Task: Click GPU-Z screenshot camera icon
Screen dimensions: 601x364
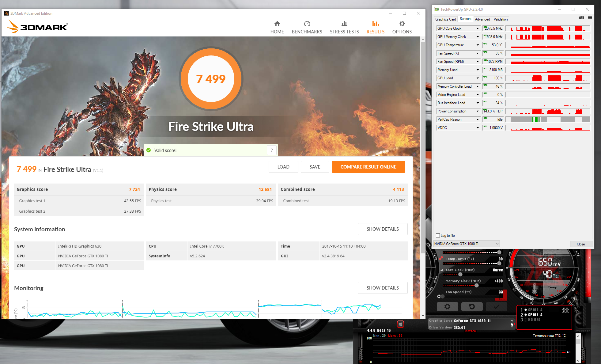Action: pyautogui.click(x=581, y=18)
